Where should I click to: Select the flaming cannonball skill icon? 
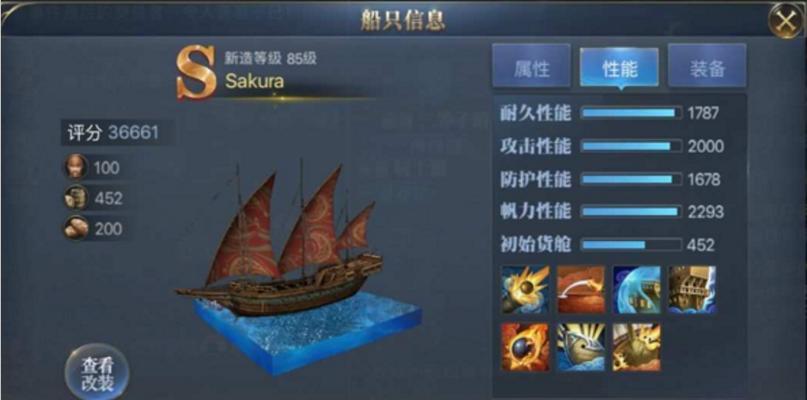(525, 347)
